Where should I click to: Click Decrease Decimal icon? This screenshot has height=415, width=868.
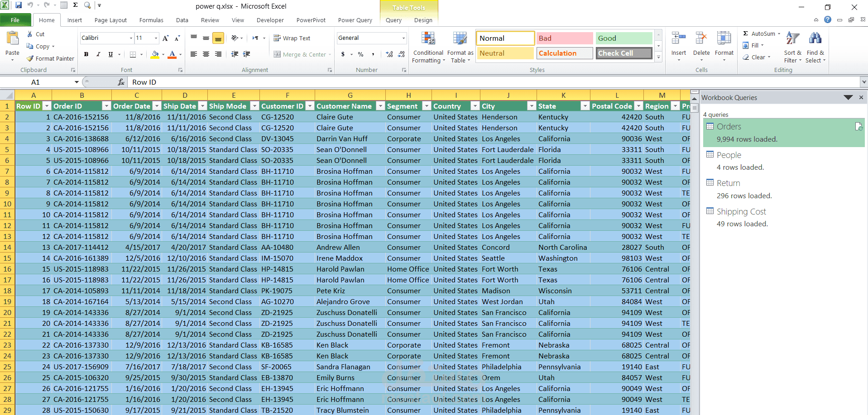tap(401, 54)
